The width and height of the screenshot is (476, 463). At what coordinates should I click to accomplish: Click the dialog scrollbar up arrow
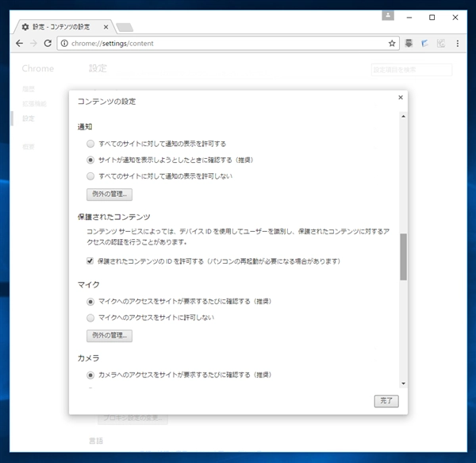(403, 117)
